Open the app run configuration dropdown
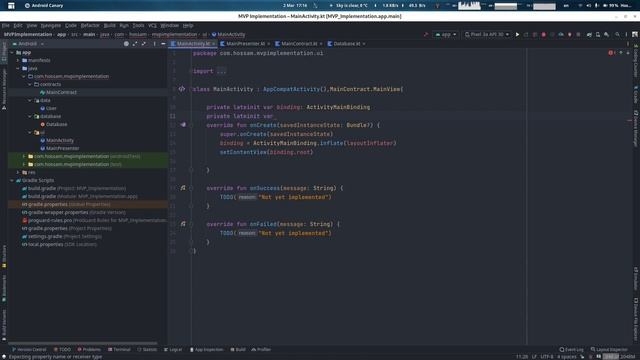This screenshot has width=640, height=360. point(446,35)
